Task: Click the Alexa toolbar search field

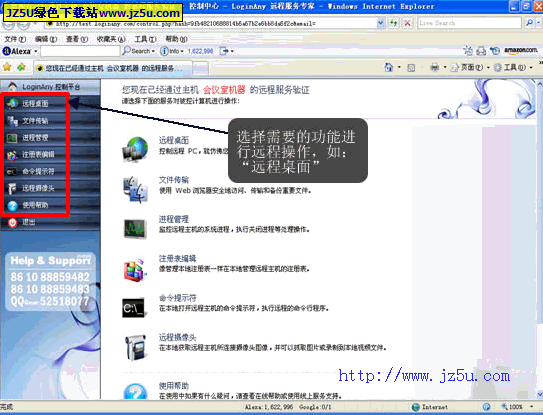Action: point(80,51)
